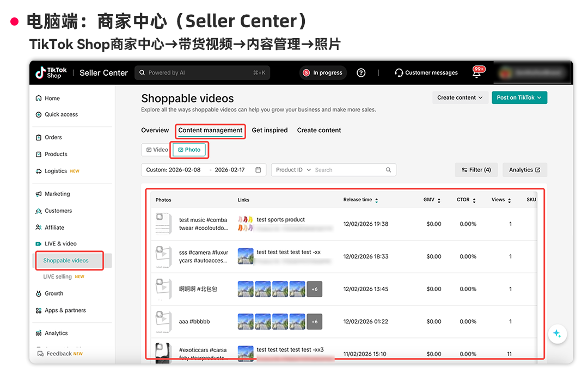Sort table by Views column arrows
The image size is (588, 375).
pyautogui.click(x=509, y=200)
